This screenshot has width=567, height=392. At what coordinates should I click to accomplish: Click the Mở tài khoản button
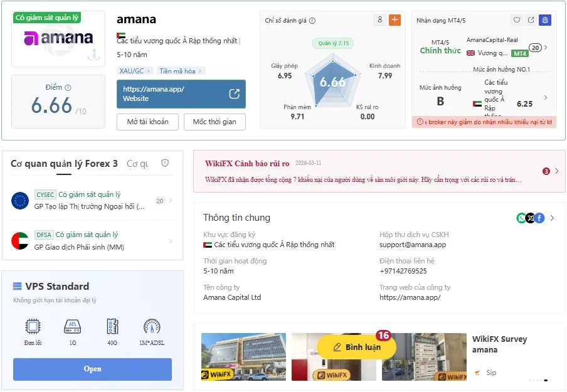147,122
